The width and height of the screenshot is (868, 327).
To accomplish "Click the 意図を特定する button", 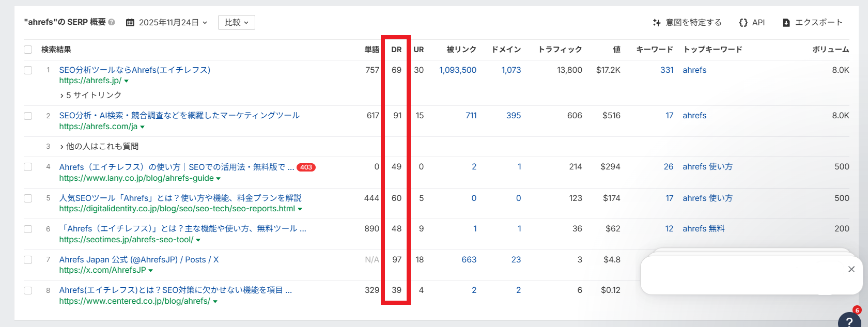I will [687, 22].
